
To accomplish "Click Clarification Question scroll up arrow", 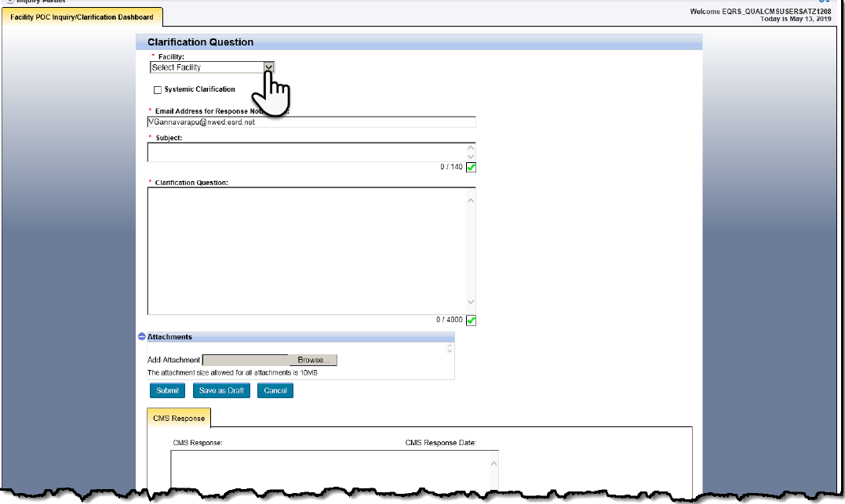I will coord(471,201).
